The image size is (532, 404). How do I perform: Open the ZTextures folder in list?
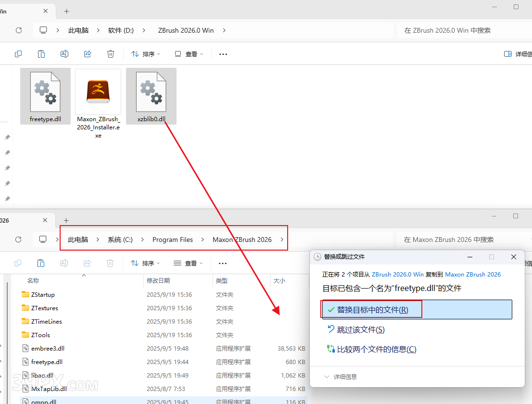pos(44,308)
